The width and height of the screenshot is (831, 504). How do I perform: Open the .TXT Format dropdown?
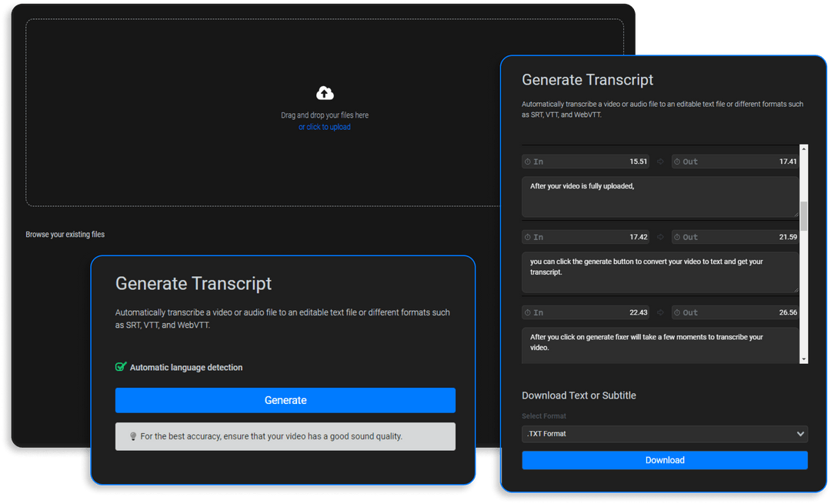pos(665,433)
